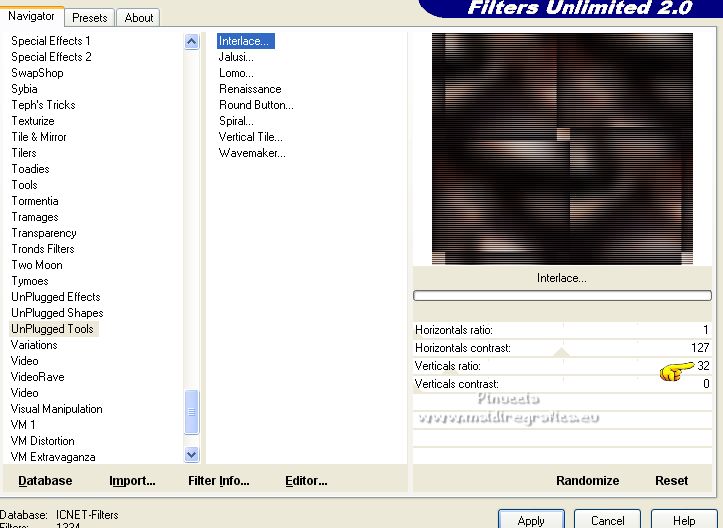Open Filter Info...
723x528 pixels.
[219, 481]
